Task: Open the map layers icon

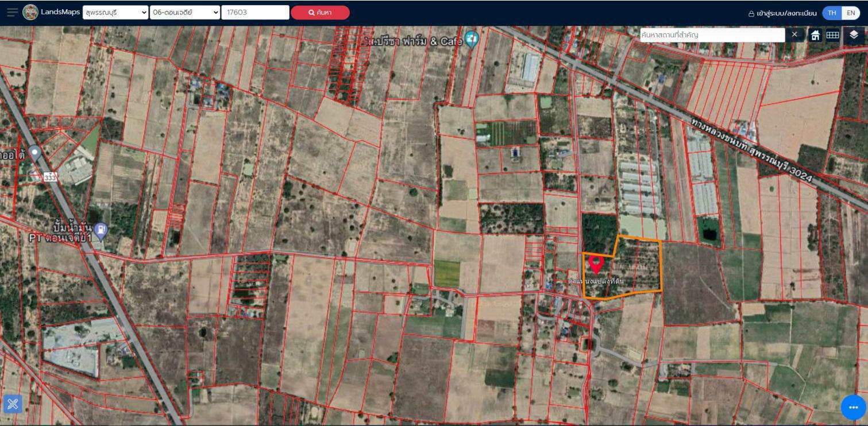Action: [x=854, y=35]
